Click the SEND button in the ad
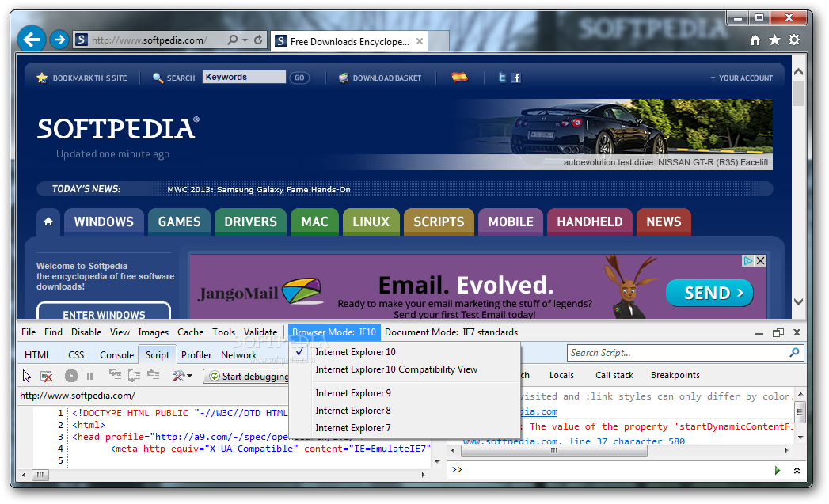The height and width of the screenshot is (504, 829). point(709,293)
